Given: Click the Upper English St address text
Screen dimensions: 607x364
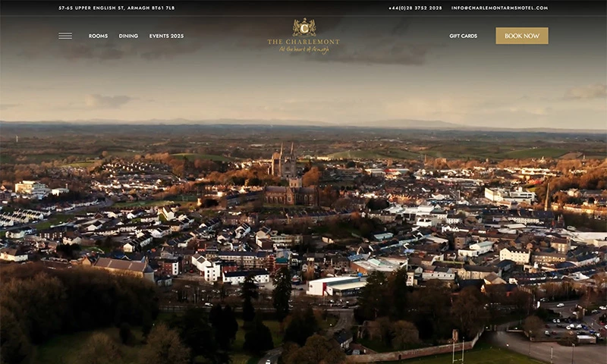Looking at the screenshot, I should tap(116, 8).
